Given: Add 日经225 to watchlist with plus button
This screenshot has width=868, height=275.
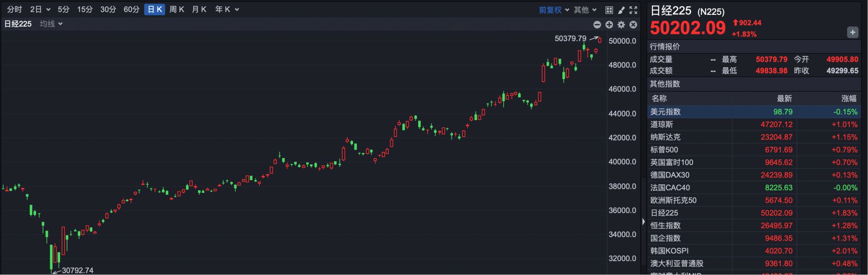Looking at the screenshot, I should (852, 32).
